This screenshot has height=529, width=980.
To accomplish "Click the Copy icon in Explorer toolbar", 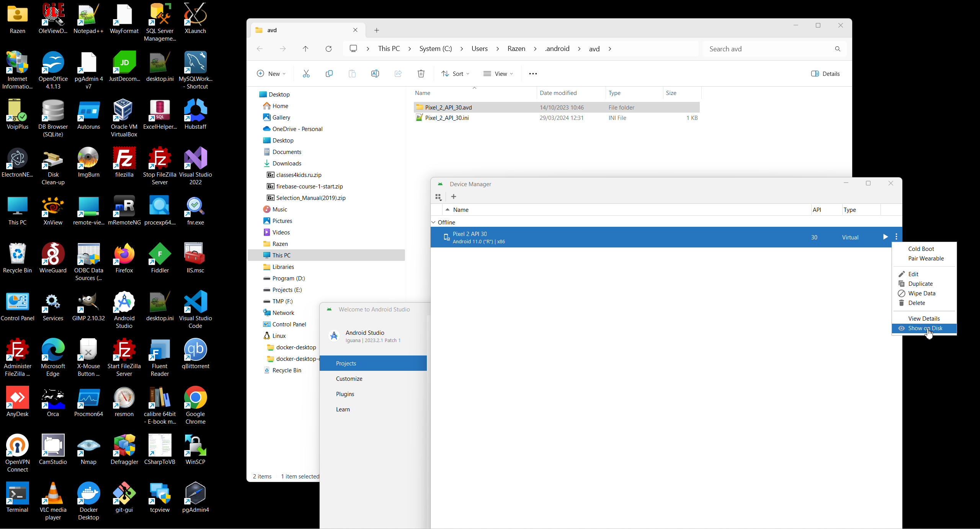I will (329, 73).
